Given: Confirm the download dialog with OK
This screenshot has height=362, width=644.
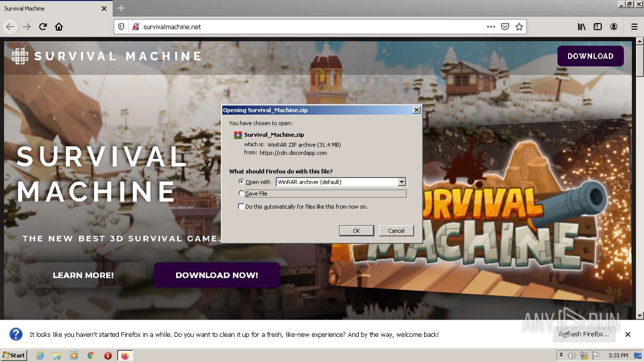Looking at the screenshot, I should point(356,231).
